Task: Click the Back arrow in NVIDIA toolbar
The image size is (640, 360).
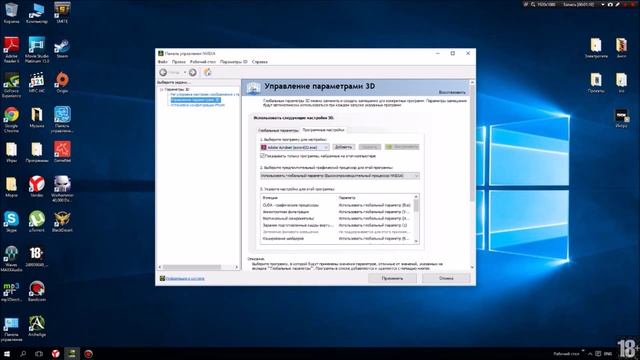Action: (x=163, y=72)
